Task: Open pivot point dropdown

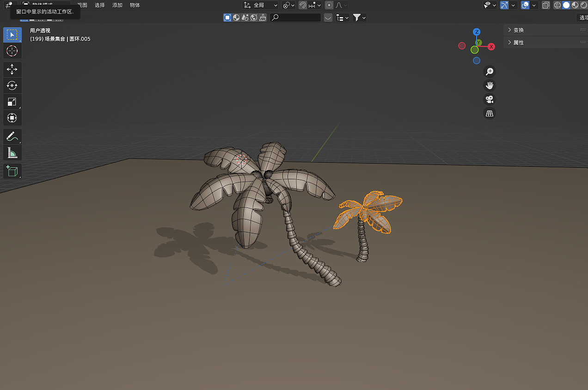Action: pos(289,5)
